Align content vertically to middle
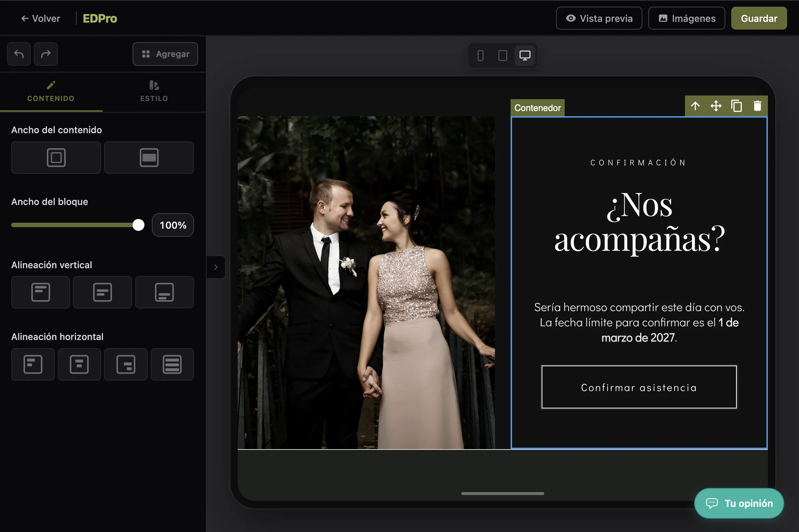Viewport: 799px width, 532px height. click(x=103, y=292)
